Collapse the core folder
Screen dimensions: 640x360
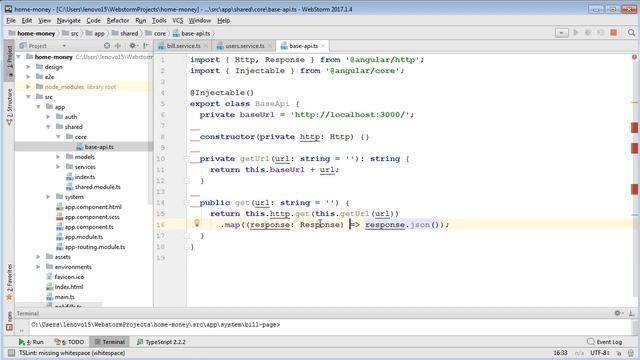pos(58,137)
